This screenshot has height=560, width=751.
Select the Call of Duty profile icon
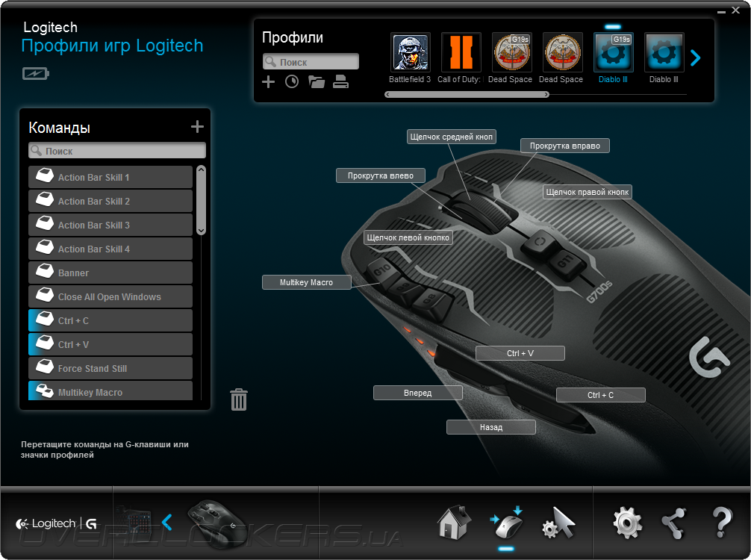(x=461, y=52)
